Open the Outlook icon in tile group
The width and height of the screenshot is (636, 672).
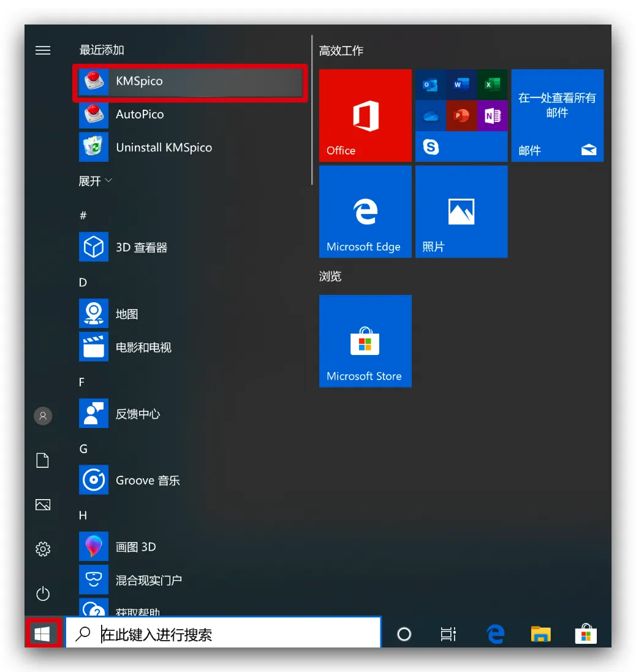click(430, 85)
